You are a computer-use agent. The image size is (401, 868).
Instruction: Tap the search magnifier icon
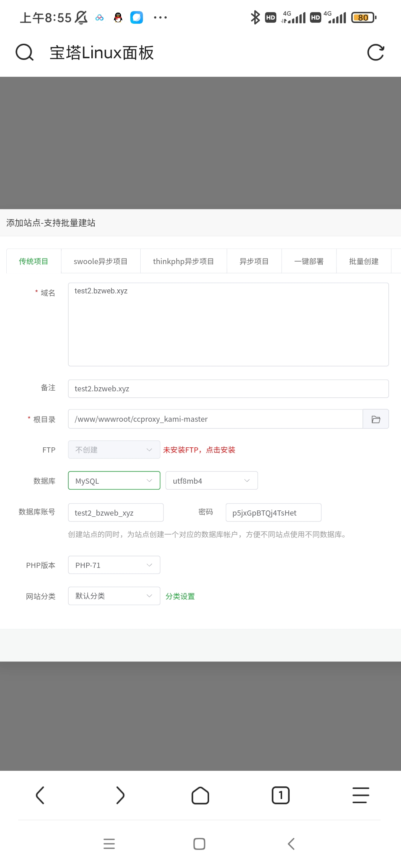pyautogui.click(x=25, y=52)
